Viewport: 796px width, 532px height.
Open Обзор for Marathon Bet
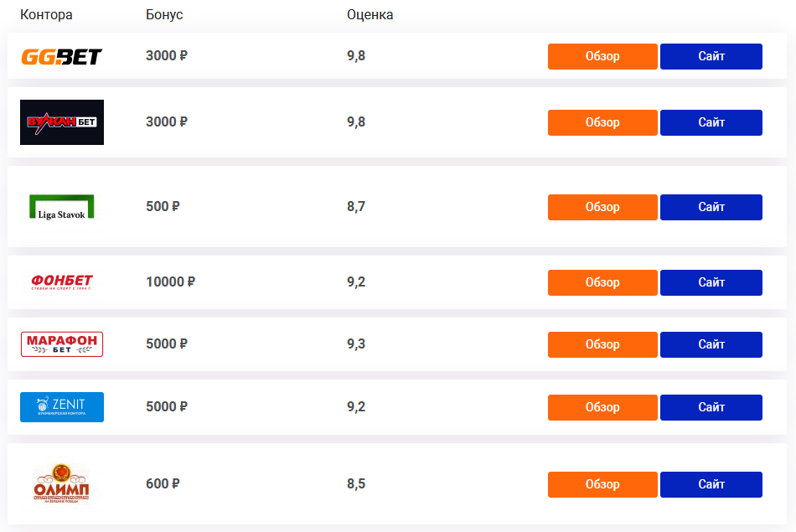point(602,344)
